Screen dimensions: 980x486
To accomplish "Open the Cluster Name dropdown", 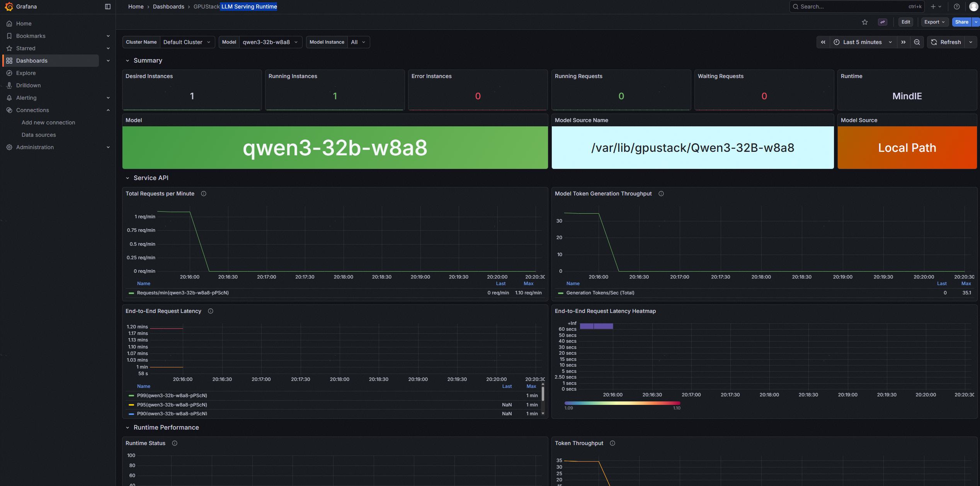I will (187, 42).
